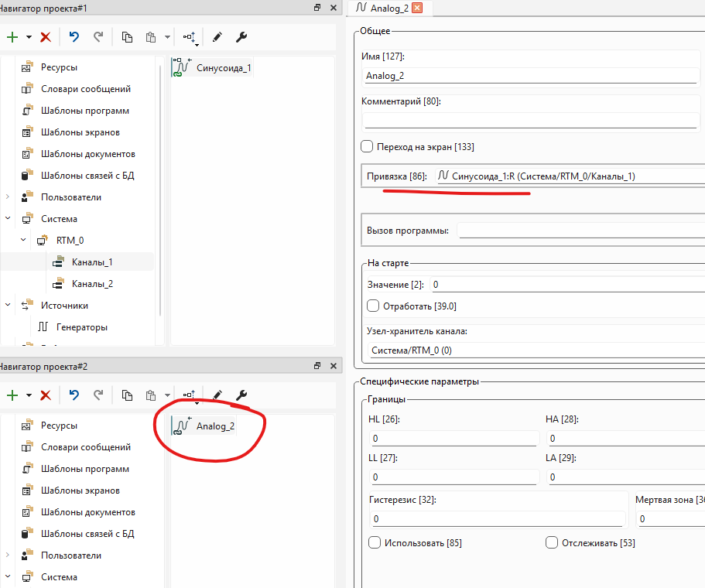This screenshot has width=705, height=588.
Task: Click green plus add icon in Navigator #2
Action: point(12,395)
